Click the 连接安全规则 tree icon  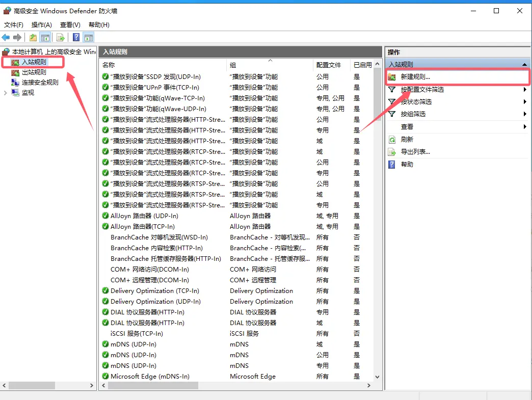pos(15,83)
